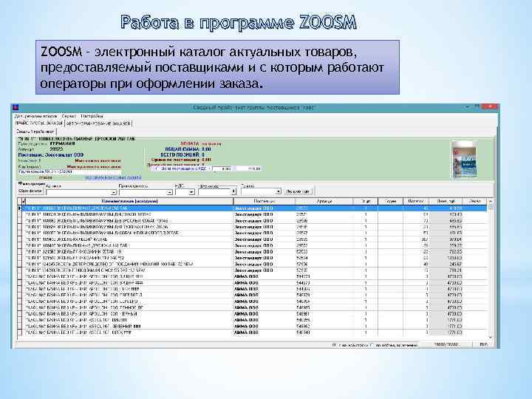Expand the Производитель filter dropdown
The height and width of the screenshot is (399, 532).
(x=170, y=192)
